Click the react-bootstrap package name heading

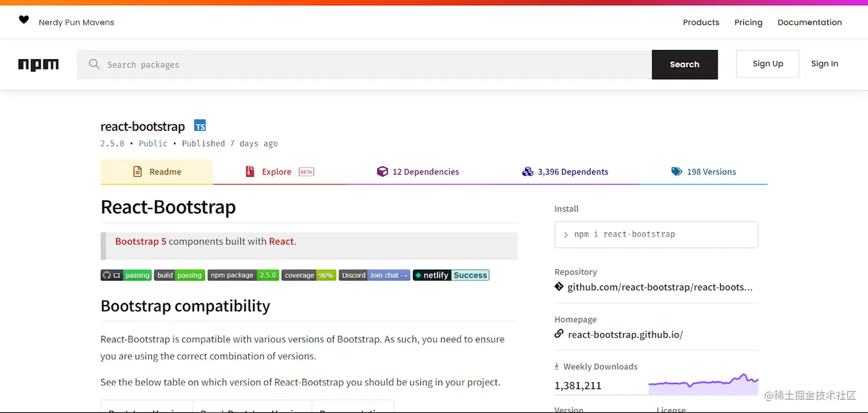coord(142,126)
